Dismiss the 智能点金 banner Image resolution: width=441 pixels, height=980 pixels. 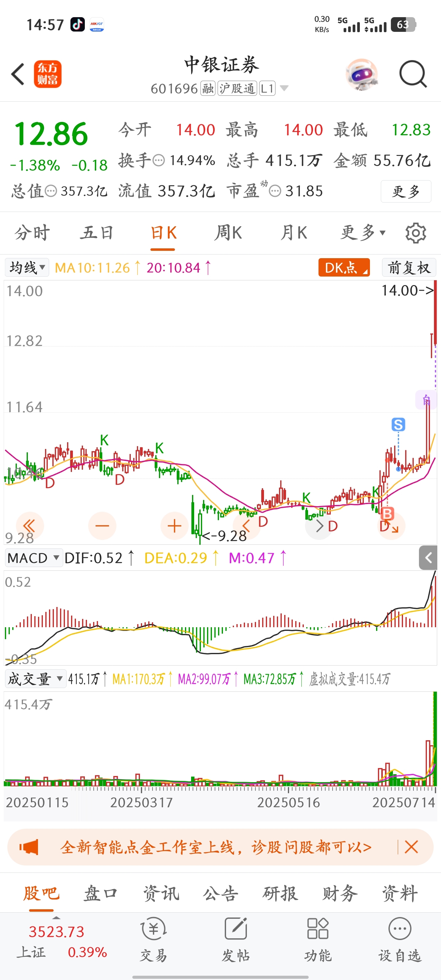411,847
